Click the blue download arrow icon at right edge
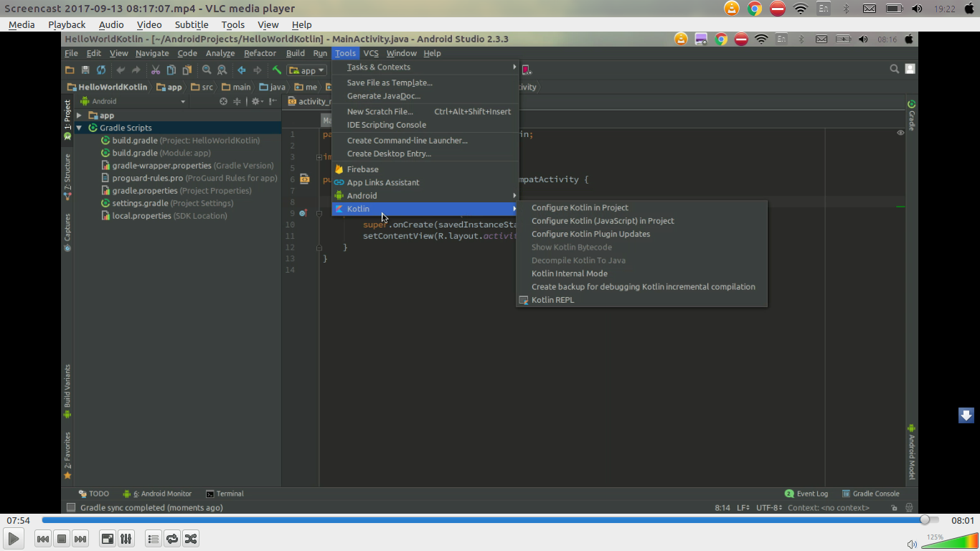This screenshot has width=980, height=551. [x=966, y=415]
